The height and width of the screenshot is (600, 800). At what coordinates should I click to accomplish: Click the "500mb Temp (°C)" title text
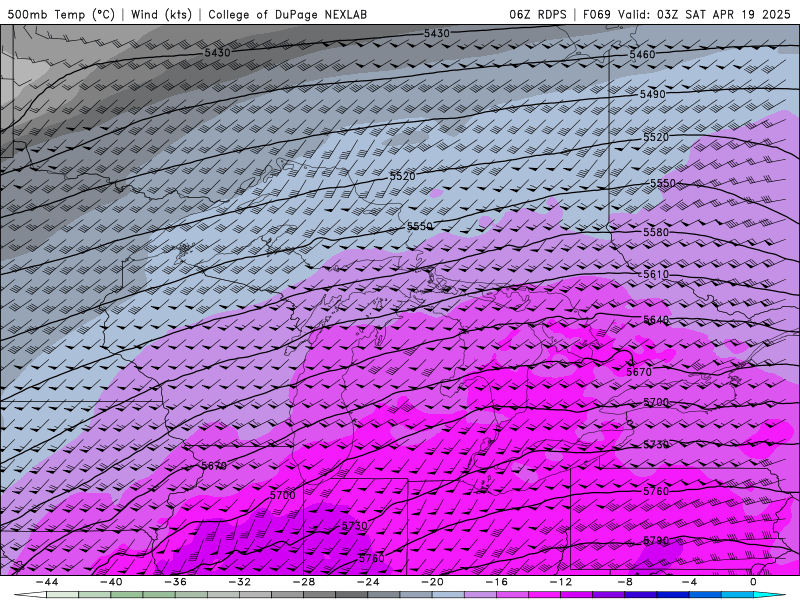(61, 14)
